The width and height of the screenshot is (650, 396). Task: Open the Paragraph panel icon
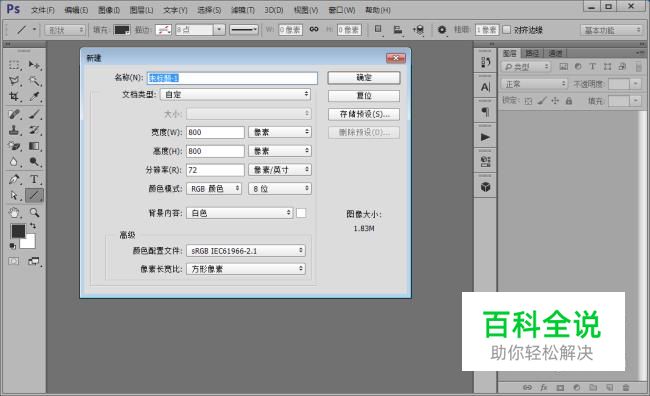(485, 112)
